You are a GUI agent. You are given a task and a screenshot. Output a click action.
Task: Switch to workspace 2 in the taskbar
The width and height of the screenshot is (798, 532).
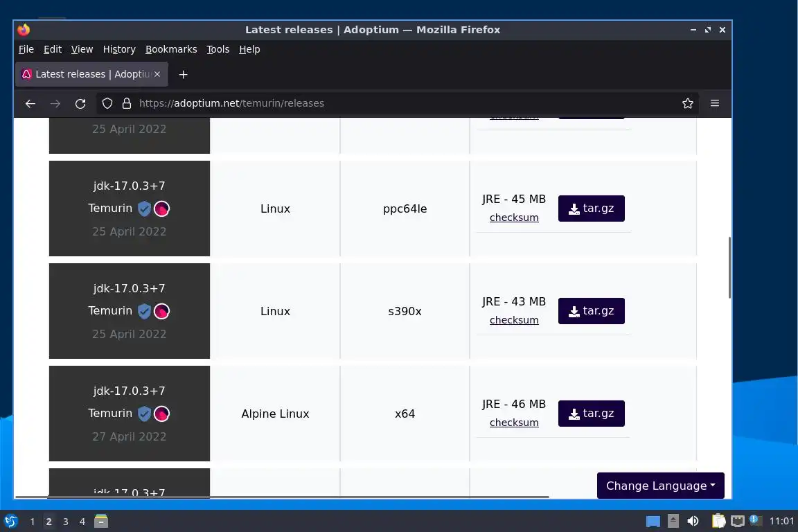coord(49,522)
